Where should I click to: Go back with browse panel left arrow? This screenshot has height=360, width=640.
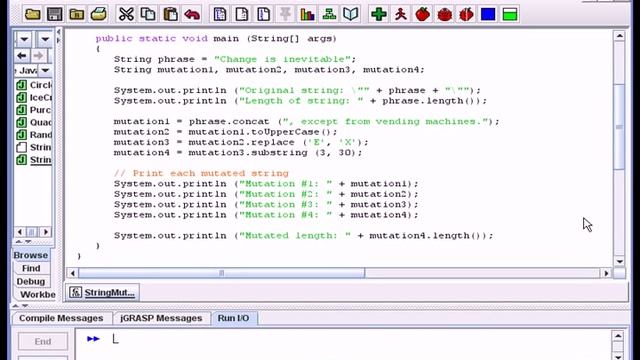point(22,56)
